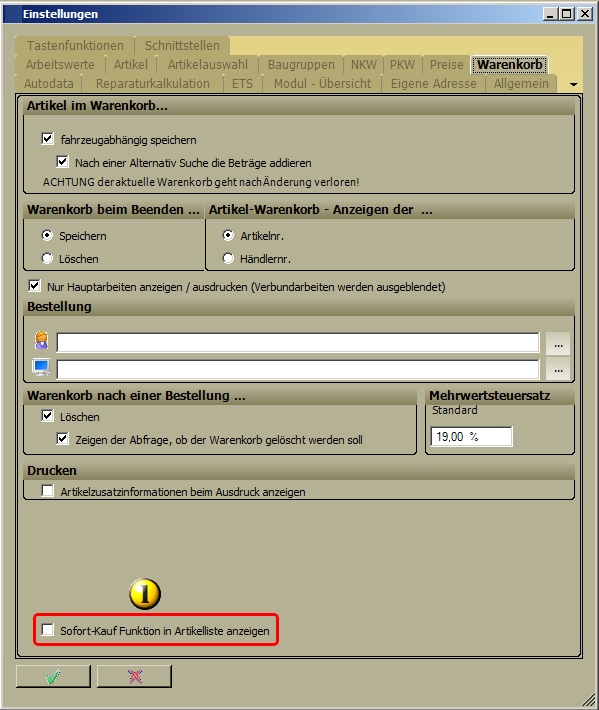This screenshot has height=710, width=599.
Task: Select the 'Löschen' radio under Warenkorb beim Beenden
Action: pos(47,259)
